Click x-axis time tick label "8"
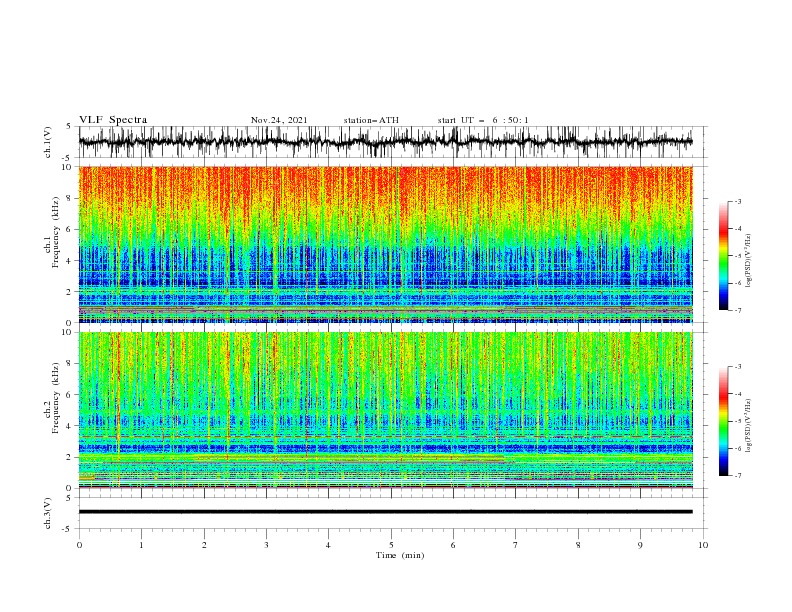Image resolution: width=792 pixels, height=612 pixels. (x=578, y=545)
